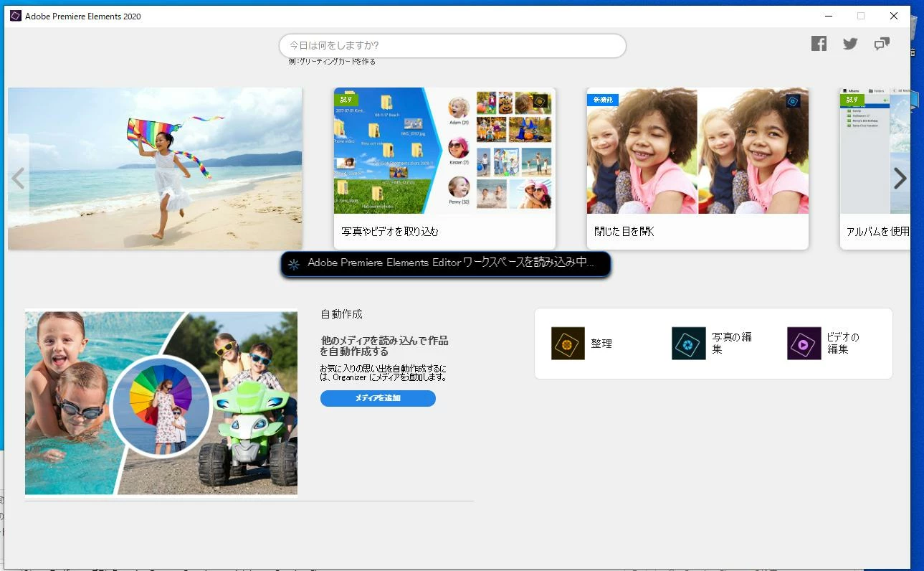924x571 pixels.
Task: Go to previous carousel slide
Action: point(19,179)
